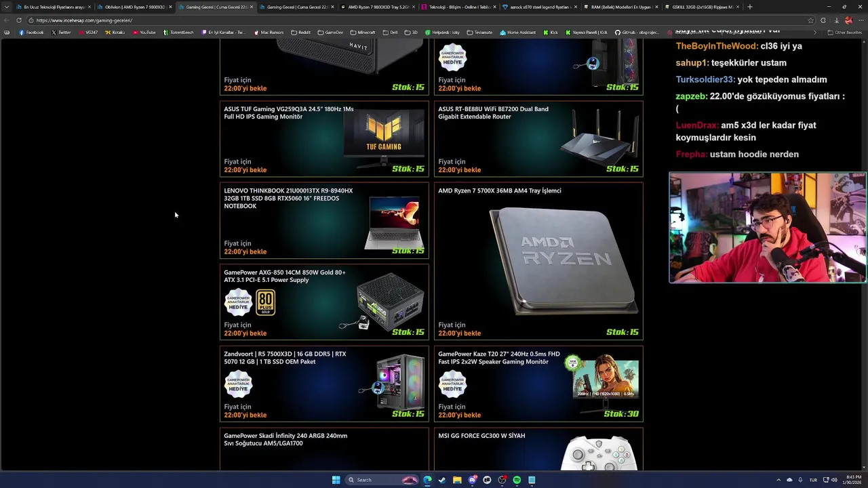Click the 80 Plus Gold badge
Image resolution: width=868 pixels, height=488 pixels.
click(266, 302)
